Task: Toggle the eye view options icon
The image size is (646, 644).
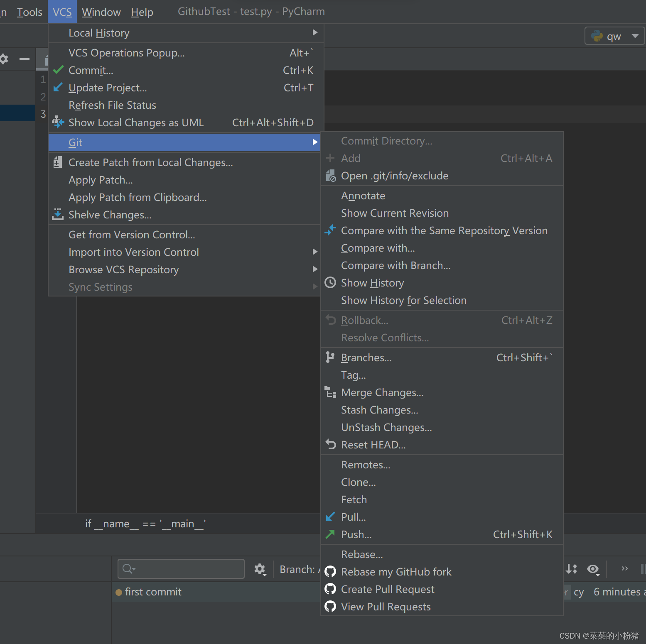Action: tap(593, 569)
